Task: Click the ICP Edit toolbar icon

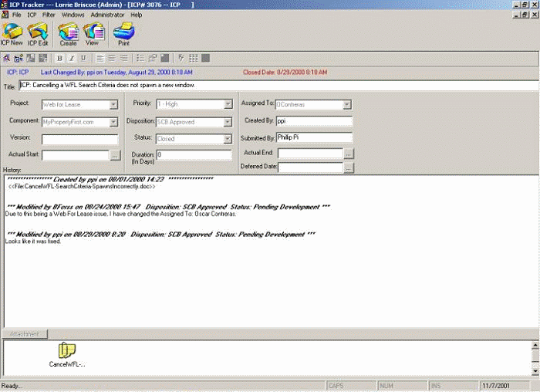Action: point(38,32)
